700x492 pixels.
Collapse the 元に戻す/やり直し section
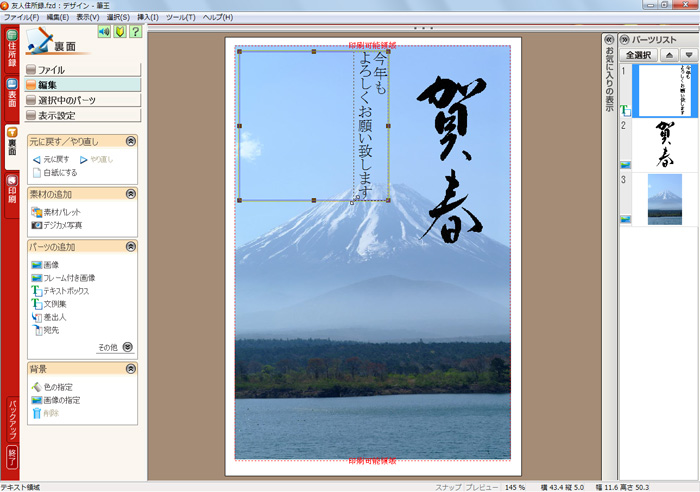pos(130,141)
